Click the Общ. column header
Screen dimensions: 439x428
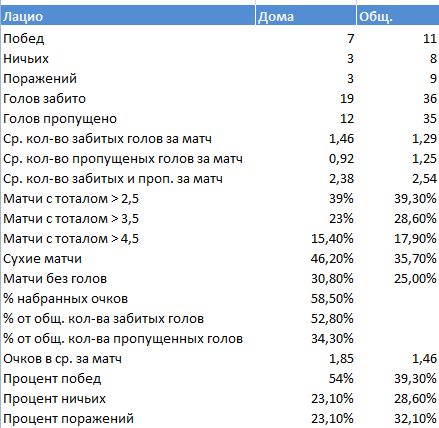[398, 16]
